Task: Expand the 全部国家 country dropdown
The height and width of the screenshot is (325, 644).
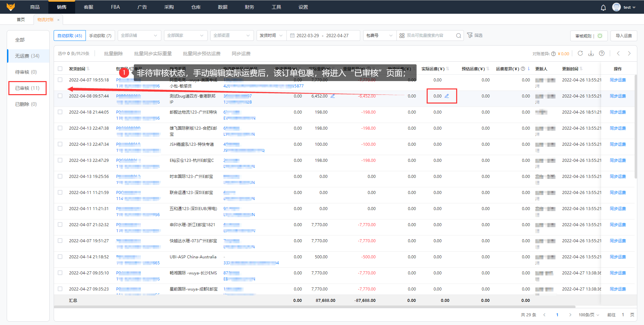Action: [185, 36]
